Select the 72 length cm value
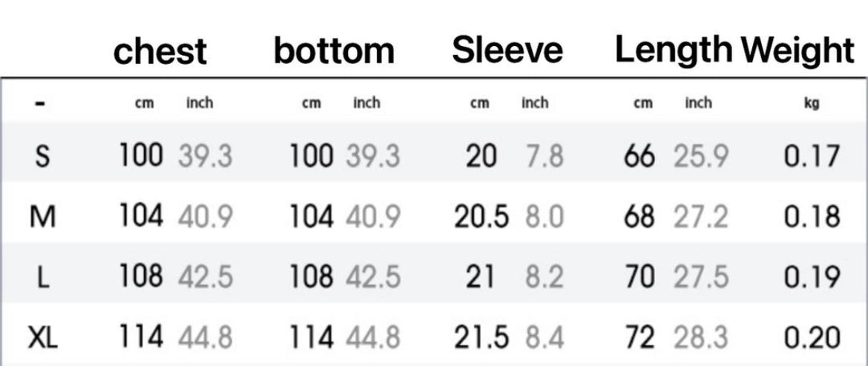868x366 pixels. (640, 339)
